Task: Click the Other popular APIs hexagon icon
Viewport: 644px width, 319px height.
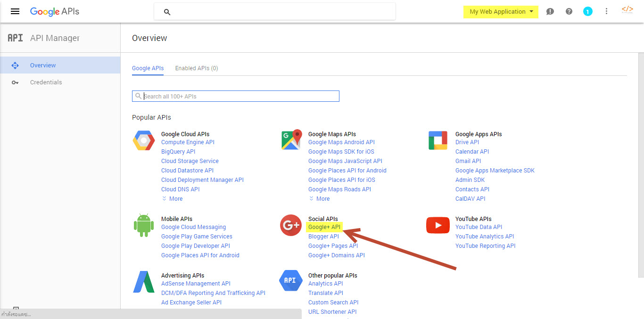Action: click(x=290, y=280)
